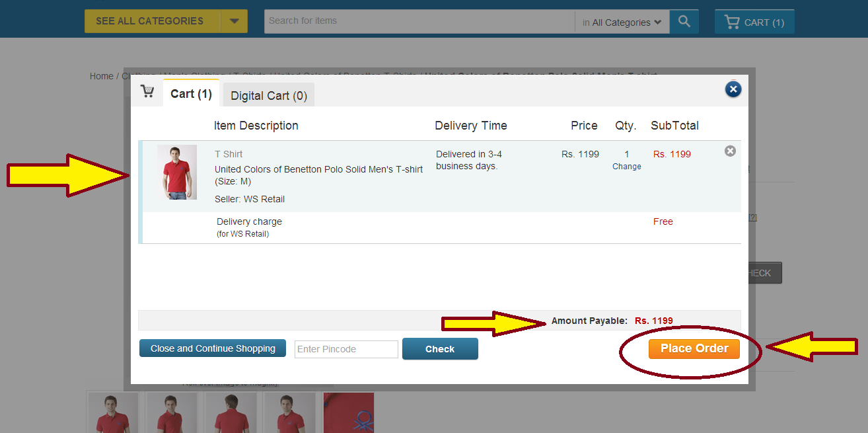Switch to the Digital Cart (0) tab

pyautogui.click(x=269, y=96)
